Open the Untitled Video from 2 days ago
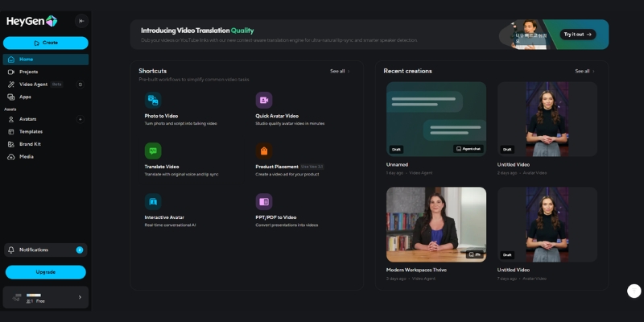This screenshot has width=644, height=322. tap(547, 119)
